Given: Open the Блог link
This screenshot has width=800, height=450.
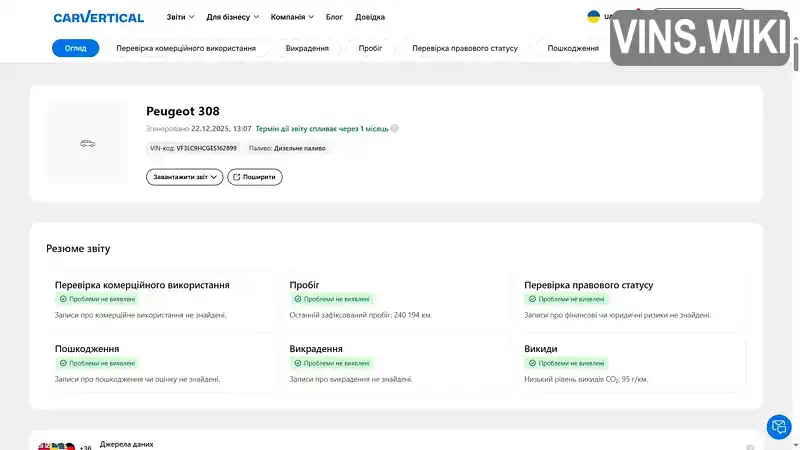Looking at the screenshot, I should (x=334, y=17).
